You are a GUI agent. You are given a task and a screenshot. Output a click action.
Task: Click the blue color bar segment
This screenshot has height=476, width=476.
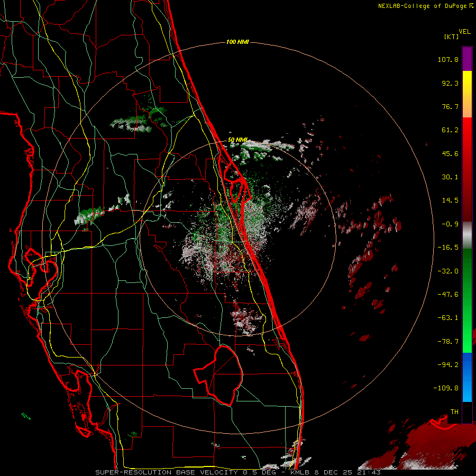tap(467, 377)
